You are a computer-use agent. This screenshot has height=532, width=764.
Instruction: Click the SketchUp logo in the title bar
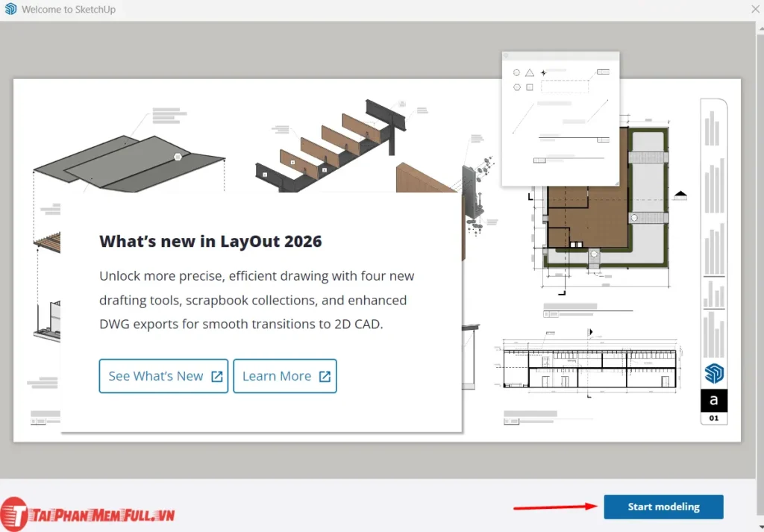(10, 9)
